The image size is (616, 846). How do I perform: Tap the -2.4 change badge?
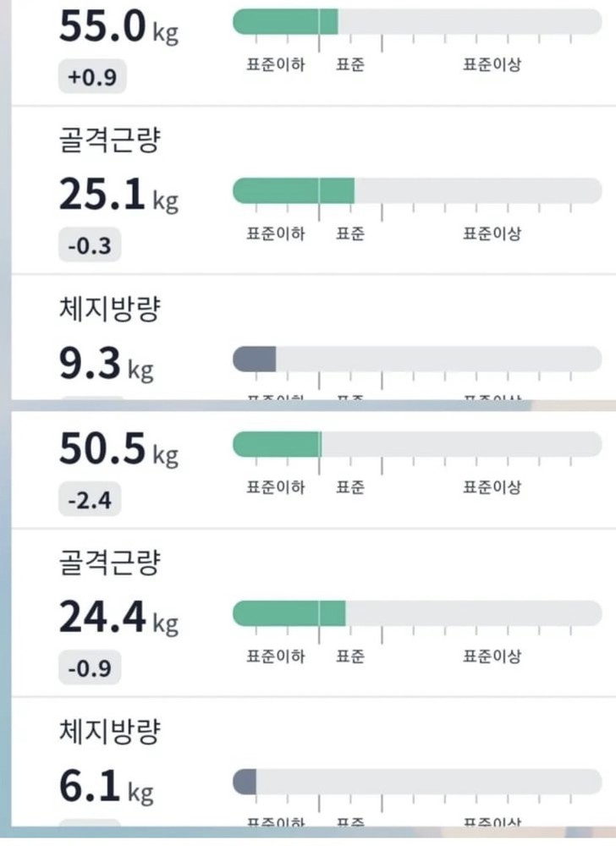click(x=91, y=501)
